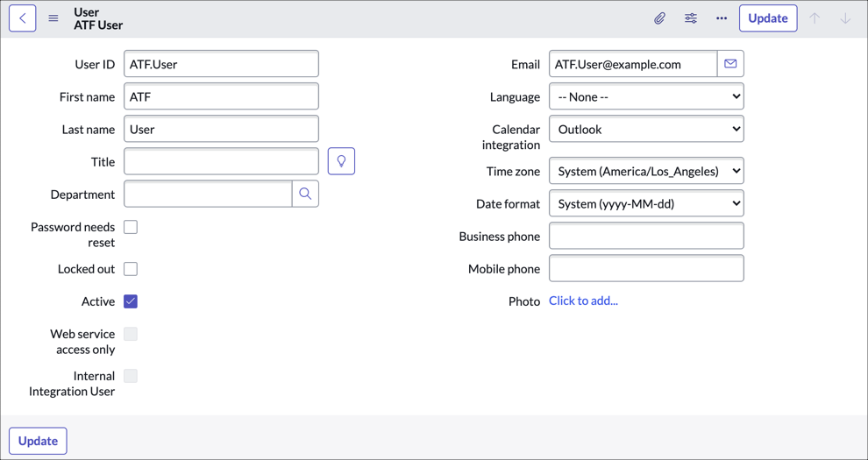Go to previous record with up arrow
Image resolution: width=868 pixels, height=460 pixels.
pyautogui.click(x=815, y=18)
